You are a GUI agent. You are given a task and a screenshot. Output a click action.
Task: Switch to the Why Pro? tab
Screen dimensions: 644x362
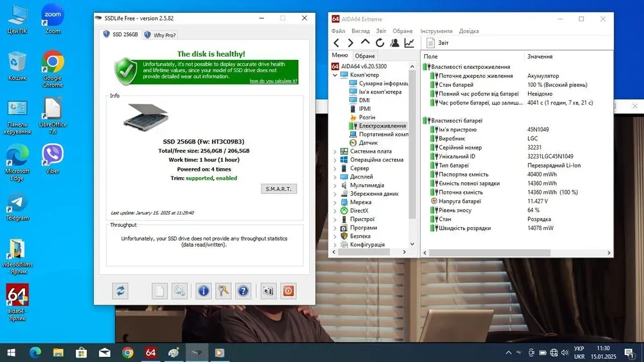click(161, 35)
